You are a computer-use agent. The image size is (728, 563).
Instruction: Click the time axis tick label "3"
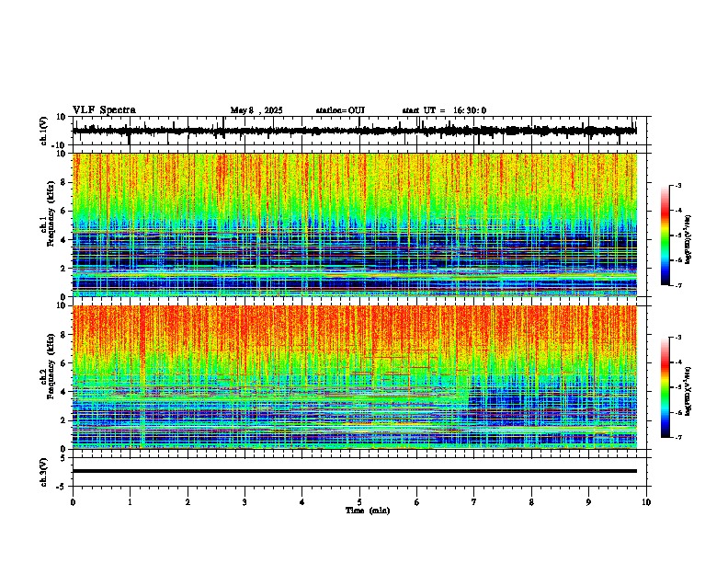(245, 502)
